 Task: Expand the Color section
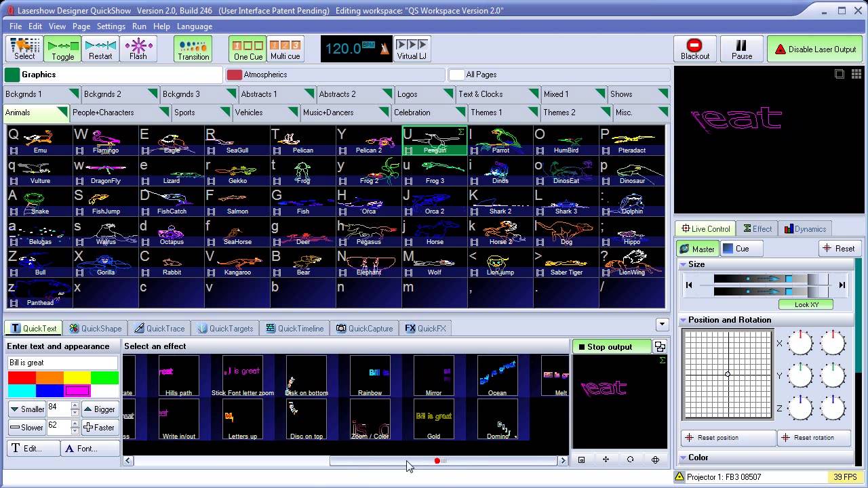tap(684, 457)
